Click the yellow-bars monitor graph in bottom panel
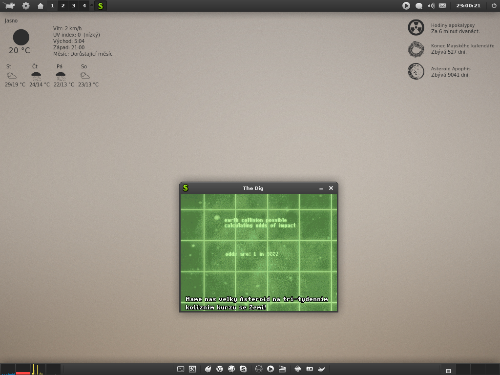 coord(38,369)
